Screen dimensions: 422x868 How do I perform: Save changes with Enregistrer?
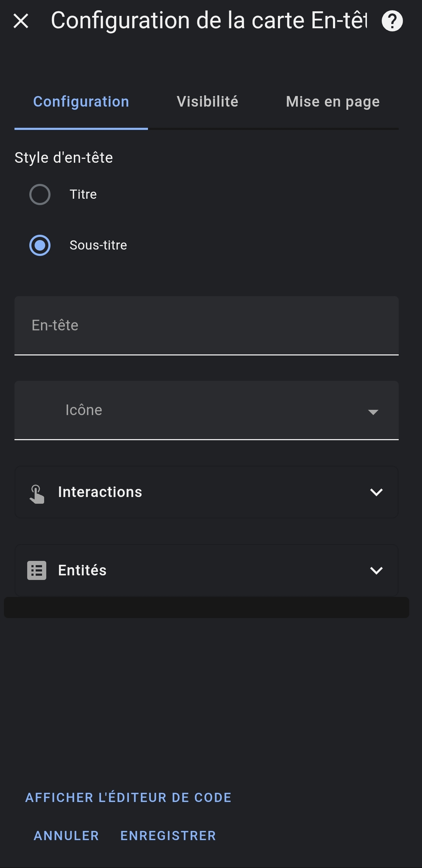pos(168,836)
